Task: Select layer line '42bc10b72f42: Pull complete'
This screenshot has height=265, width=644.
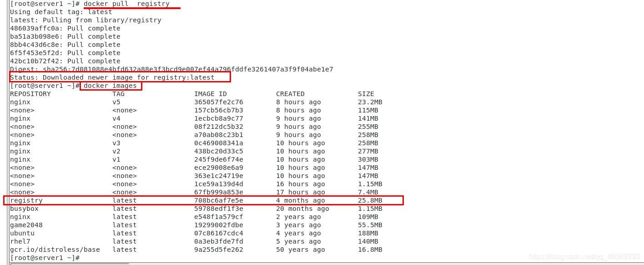Action: 65,61
